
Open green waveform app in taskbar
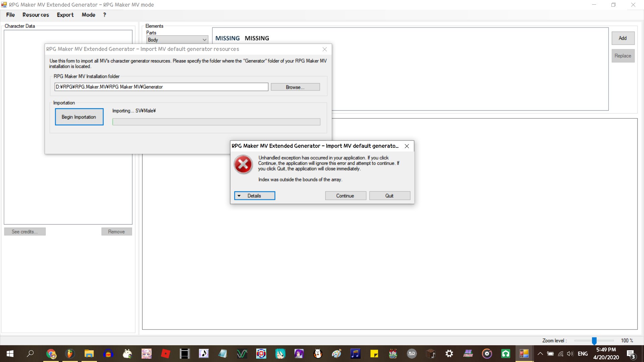coord(242,354)
